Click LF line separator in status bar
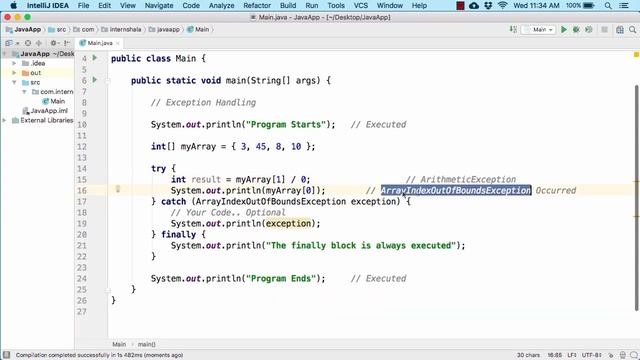This screenshot has height=360, width=640. point(571,355)
